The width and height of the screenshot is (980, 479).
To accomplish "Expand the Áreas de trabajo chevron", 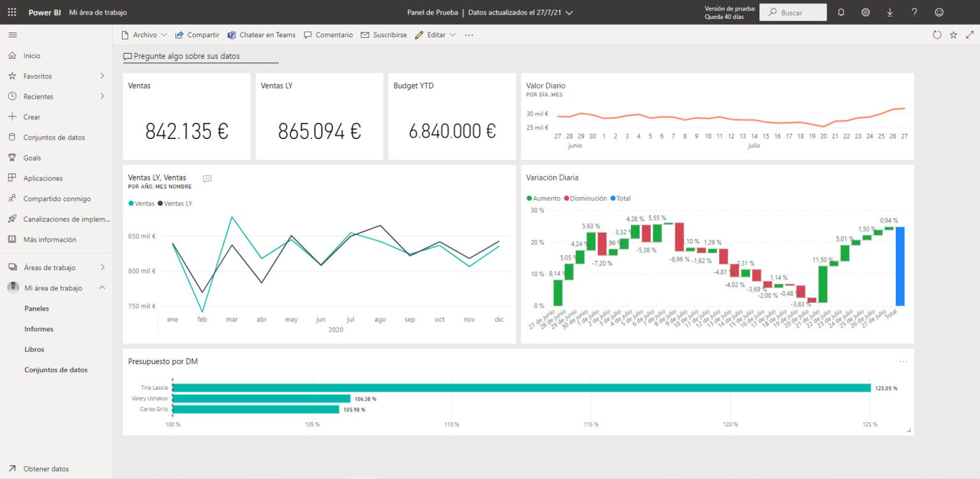I will click(x=102, y=267).
